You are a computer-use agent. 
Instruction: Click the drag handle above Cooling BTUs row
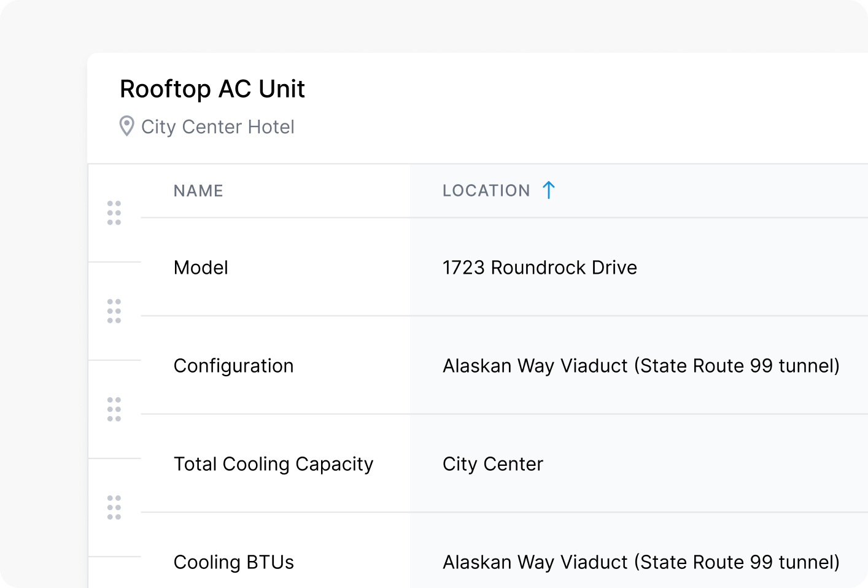pos(114,508)
